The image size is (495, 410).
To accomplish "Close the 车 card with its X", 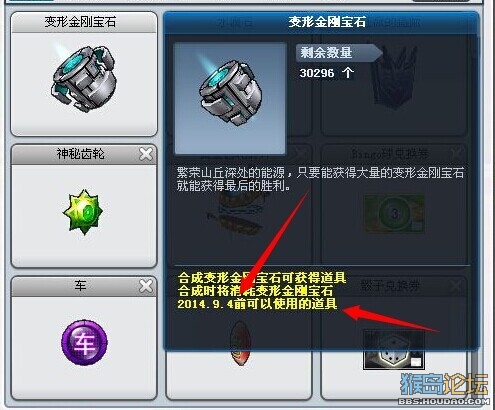I will click(146, 286).
